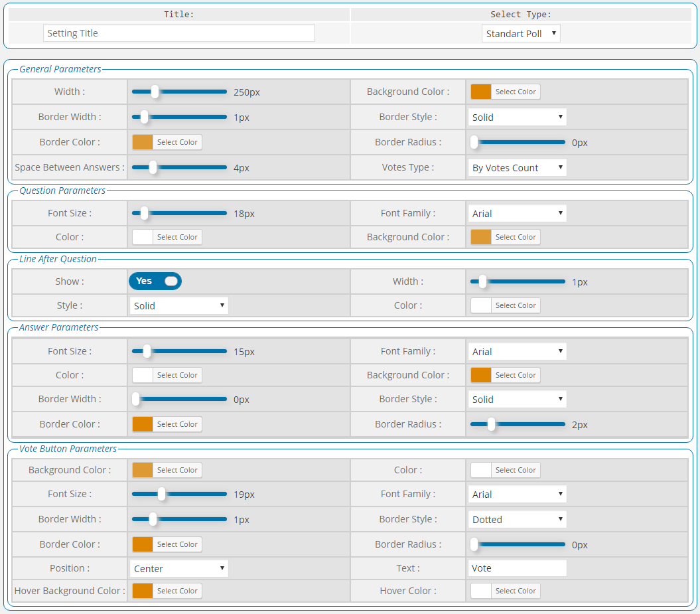Screen dimensions: 700x614
Task: Click the Line After Question Width slider
Action: (518, 281)
